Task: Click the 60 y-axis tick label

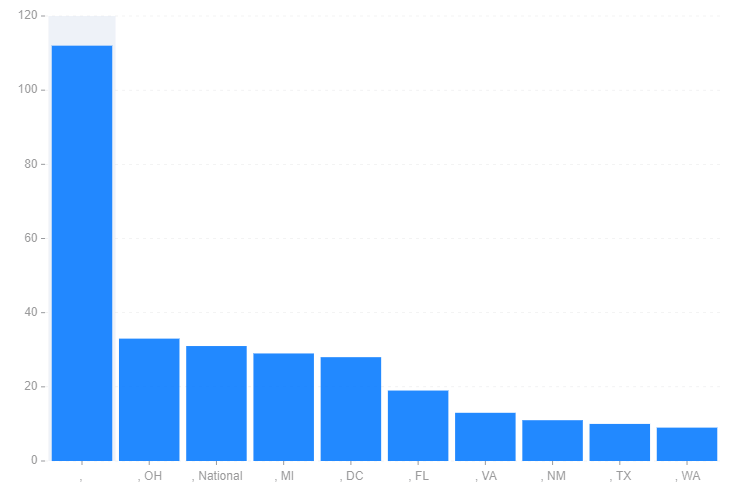Action: [x=31, y=238]
